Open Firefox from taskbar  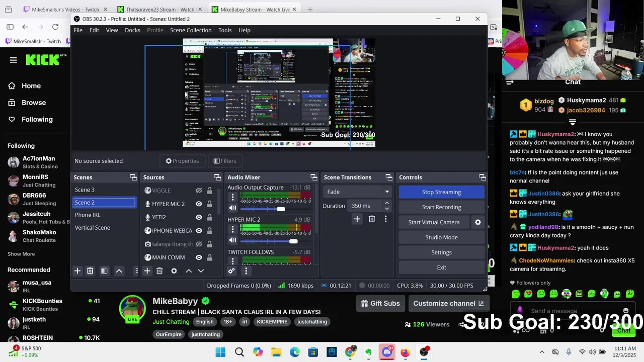point(405,352)
